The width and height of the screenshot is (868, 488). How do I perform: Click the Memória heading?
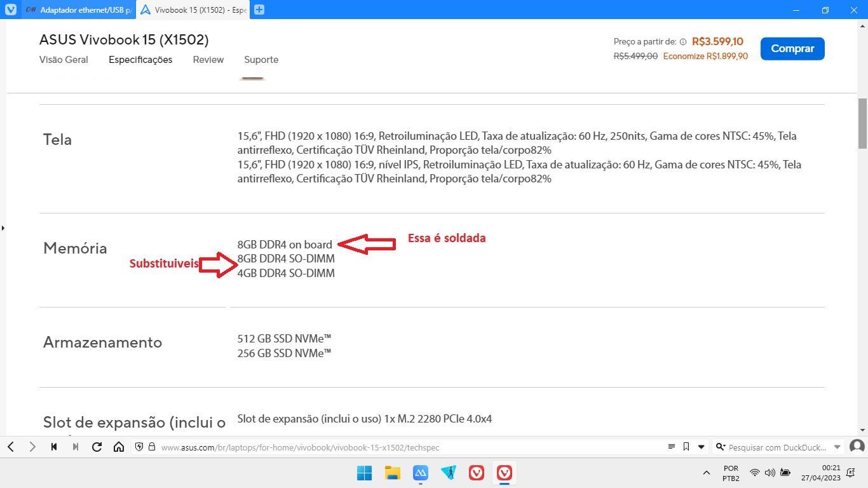point(75,248)
